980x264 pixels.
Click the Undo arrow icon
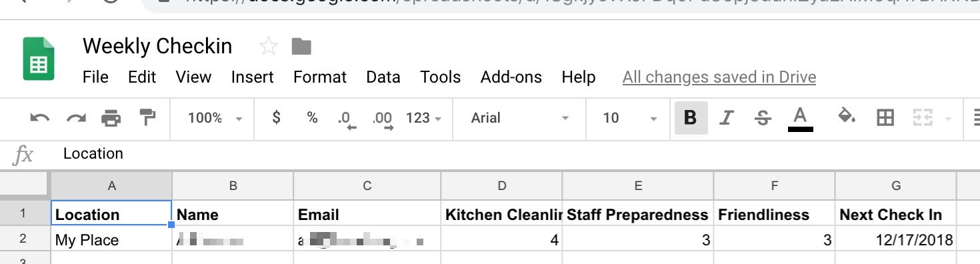point(40,118)
